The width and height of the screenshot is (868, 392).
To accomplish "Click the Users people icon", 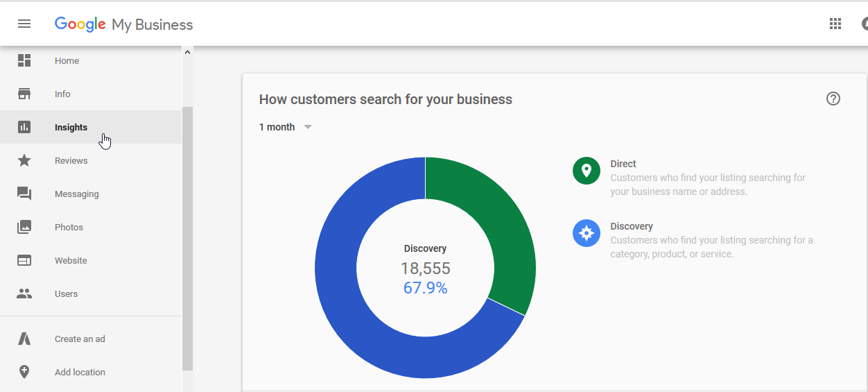I will coord(24,293).
